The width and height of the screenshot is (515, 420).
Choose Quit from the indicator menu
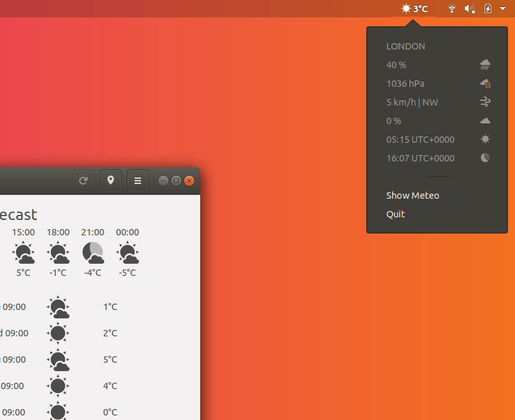click(x=395, y=214)
